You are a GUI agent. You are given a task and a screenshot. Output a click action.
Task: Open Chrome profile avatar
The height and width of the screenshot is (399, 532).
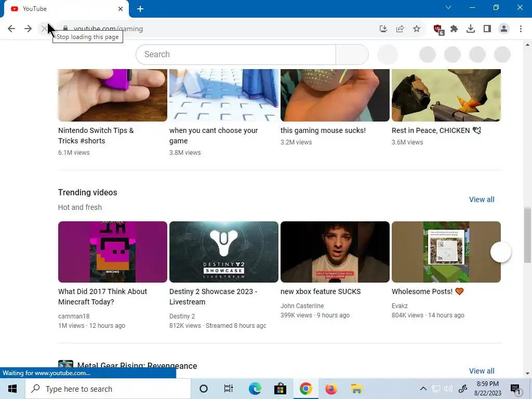pyautogui.click(x=504, y=29)
